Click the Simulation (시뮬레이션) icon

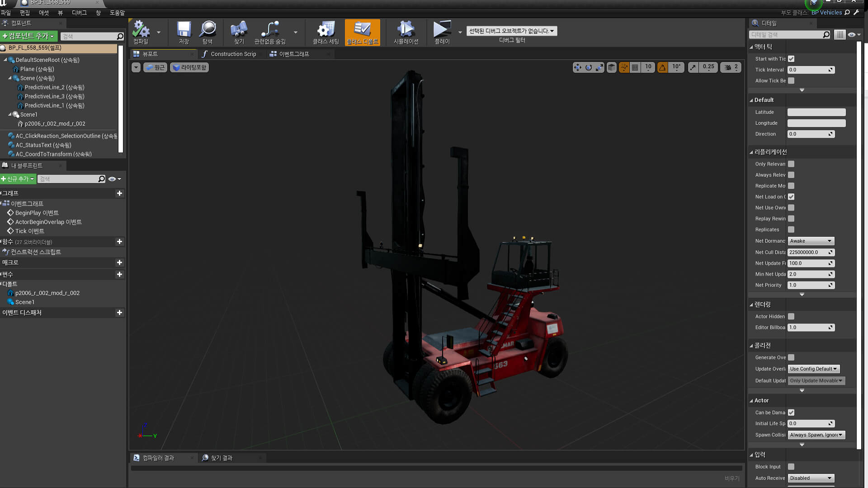[x=406, y=30]
